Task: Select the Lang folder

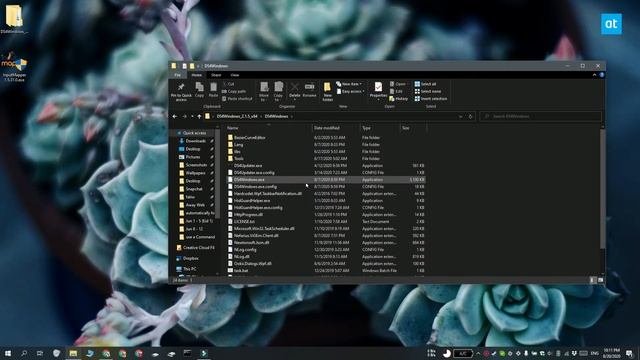Action: pyautogui.click(x=238, y=144)
